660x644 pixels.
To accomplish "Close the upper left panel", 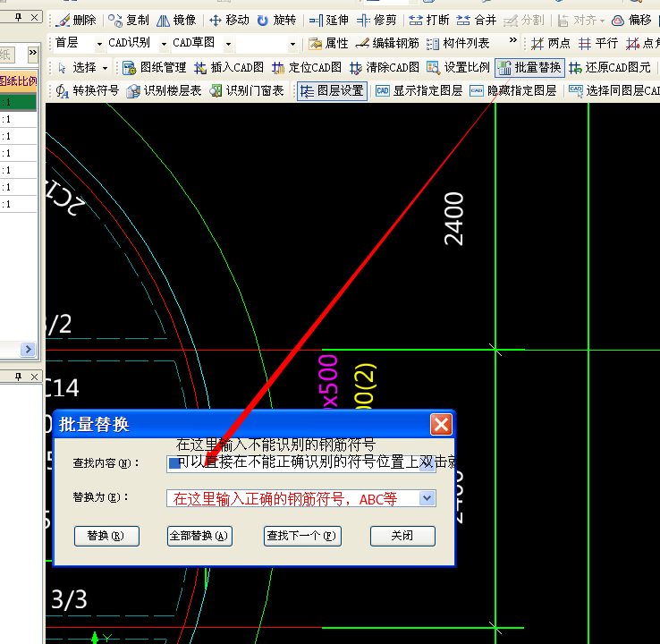I will tap(34, 17).
